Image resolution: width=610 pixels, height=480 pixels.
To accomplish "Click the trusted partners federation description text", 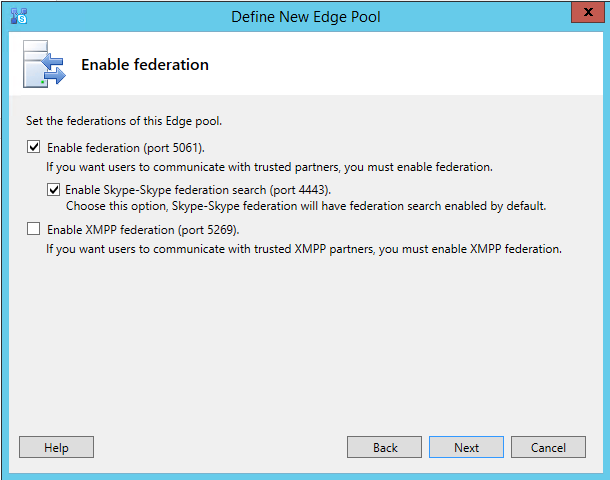I will [269, 167].
